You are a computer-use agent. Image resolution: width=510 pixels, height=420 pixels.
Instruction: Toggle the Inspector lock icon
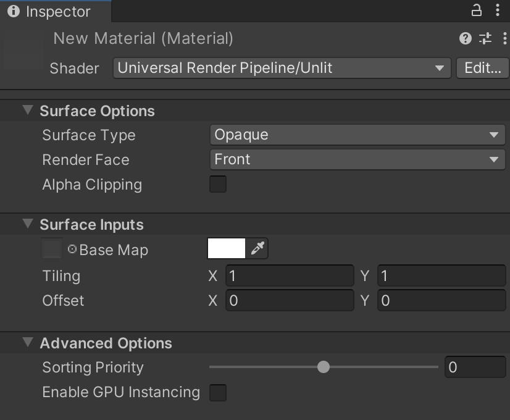[475, 10]
